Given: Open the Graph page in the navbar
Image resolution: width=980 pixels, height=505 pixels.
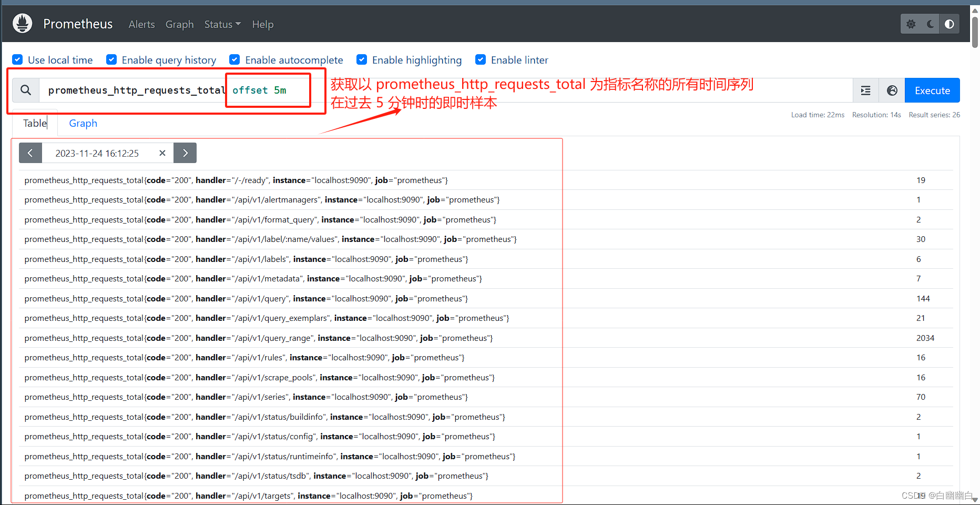Looking at the screenshot, I should [x=179, y=24].
